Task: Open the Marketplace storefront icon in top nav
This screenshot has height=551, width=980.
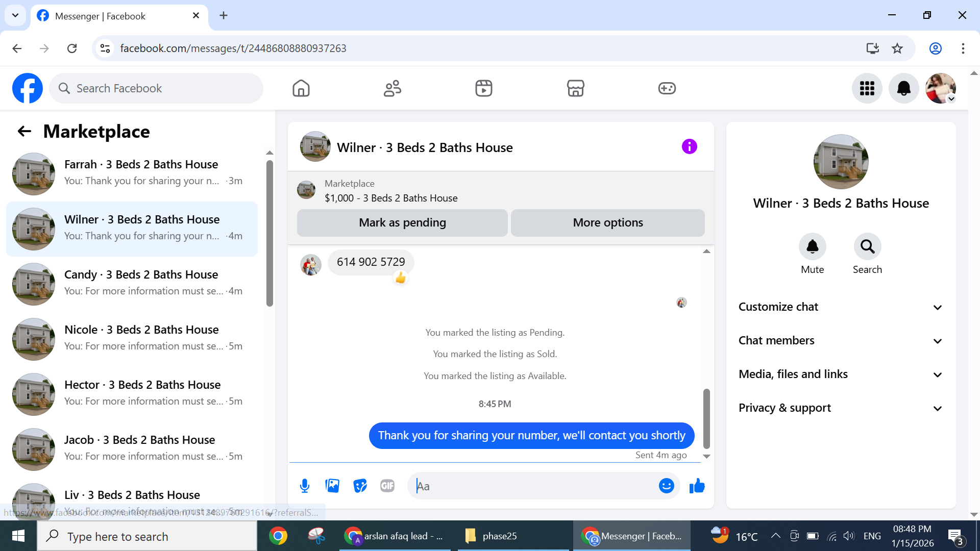Action: 575,88
